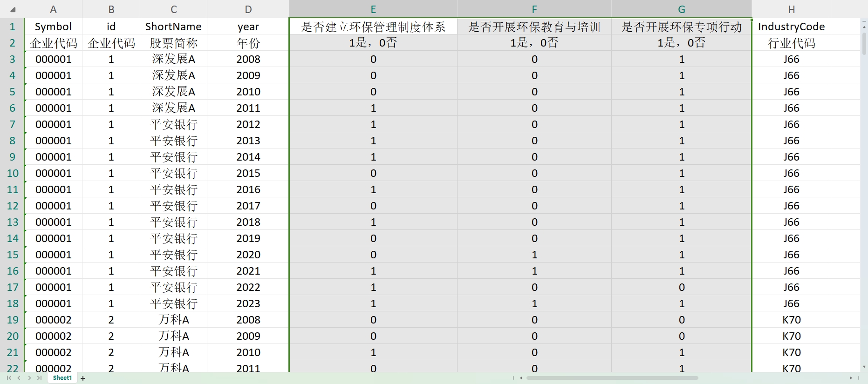Select column G header
The image size is (868, 384).
[682, 9]
